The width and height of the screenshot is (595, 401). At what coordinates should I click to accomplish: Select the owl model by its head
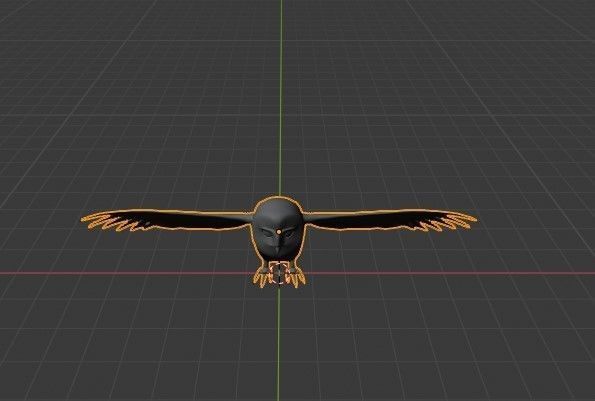tap(278, 229)
